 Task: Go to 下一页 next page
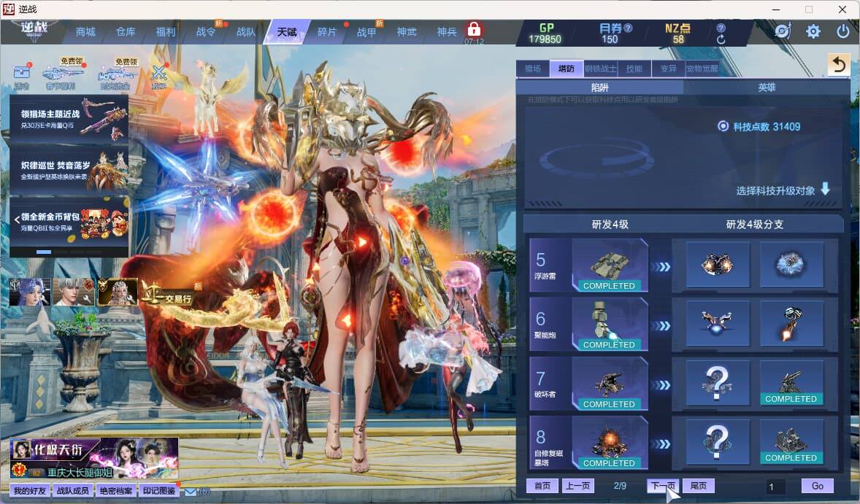[663, 486]
